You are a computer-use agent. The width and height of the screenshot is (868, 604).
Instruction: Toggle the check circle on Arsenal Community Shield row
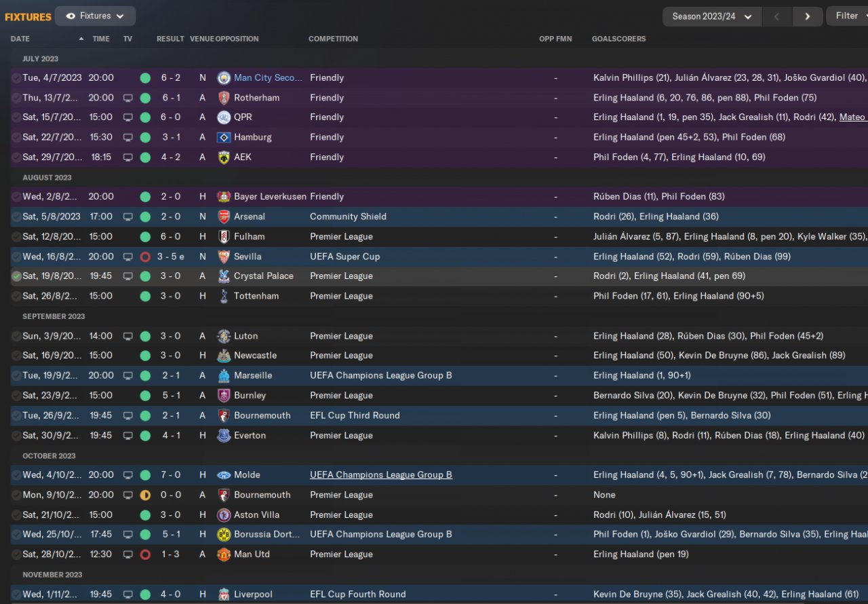16,217
